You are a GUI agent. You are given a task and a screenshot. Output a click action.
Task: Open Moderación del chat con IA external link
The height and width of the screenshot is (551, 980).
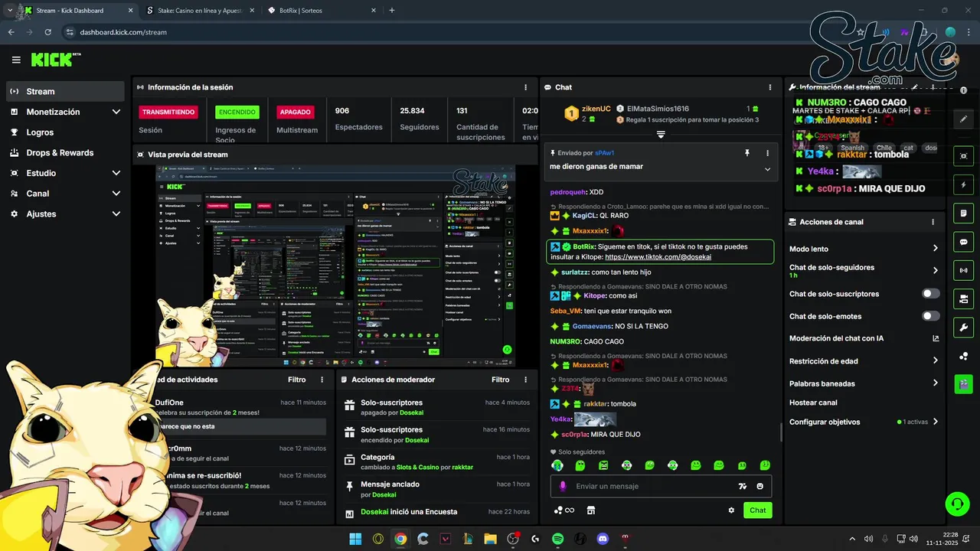pyautogui.click(x=936, y=338)
